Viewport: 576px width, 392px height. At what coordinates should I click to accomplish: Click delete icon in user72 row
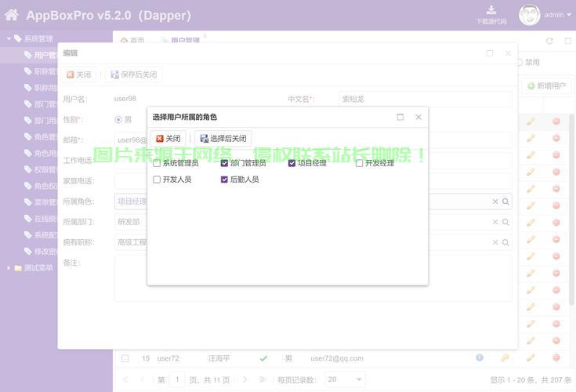pyautogui.click(x=556, y=358)
